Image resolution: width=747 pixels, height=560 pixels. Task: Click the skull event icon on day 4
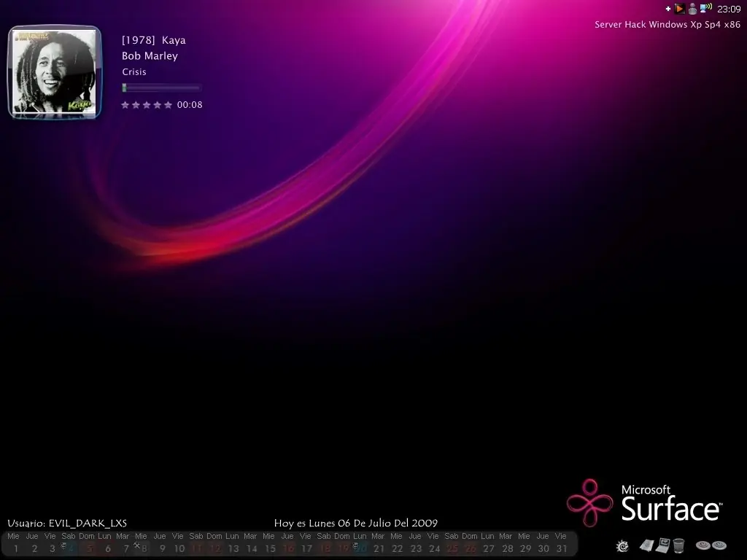point(64,545)
